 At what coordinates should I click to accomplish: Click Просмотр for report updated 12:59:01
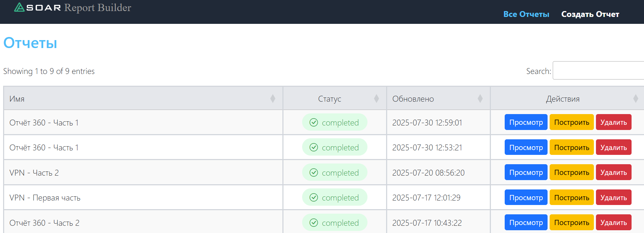click(x=526, y=122)
